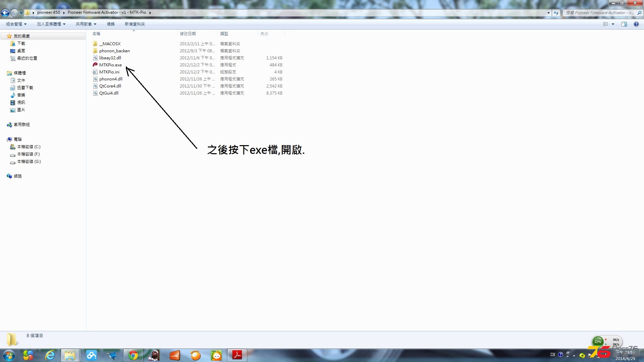Select the QtGui4.dll file icon
The height and width of the screenshot is (362, 644).
click(x=95, y=93)
